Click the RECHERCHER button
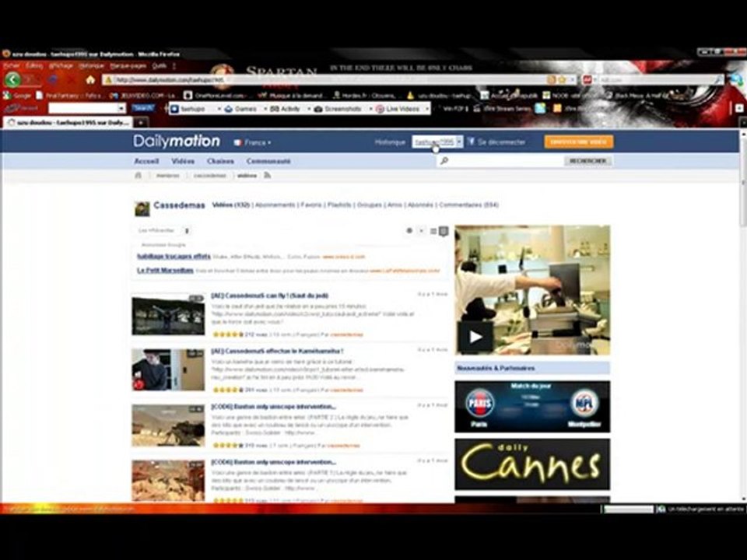The image size is (747, 560). [588, 161]
